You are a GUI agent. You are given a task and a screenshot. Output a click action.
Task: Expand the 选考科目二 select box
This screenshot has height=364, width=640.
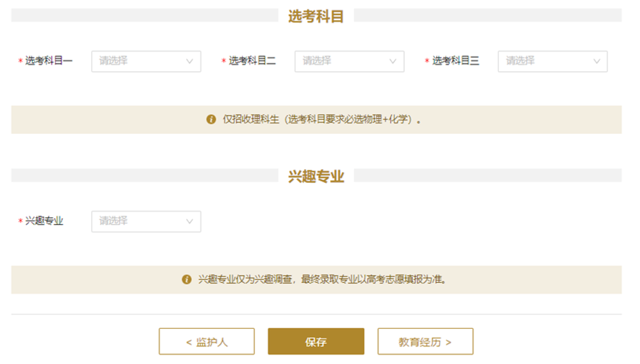[x=349, y=62]
